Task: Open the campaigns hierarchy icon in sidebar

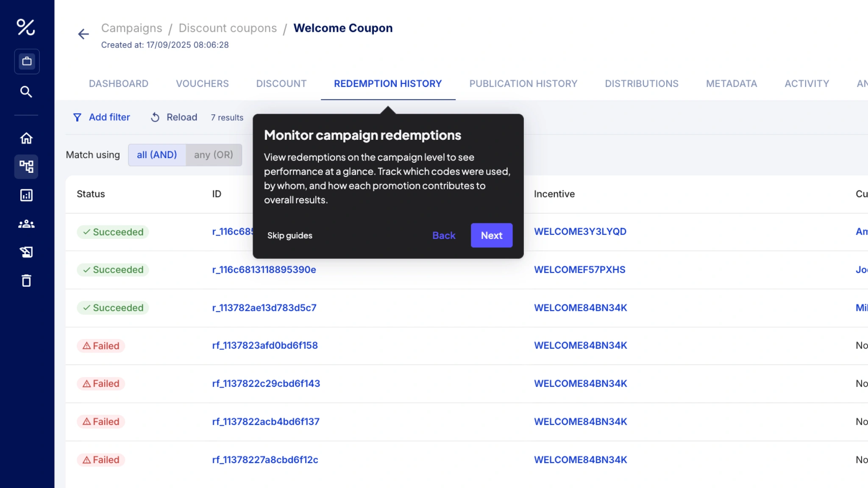Action: (x=26, y=166)
